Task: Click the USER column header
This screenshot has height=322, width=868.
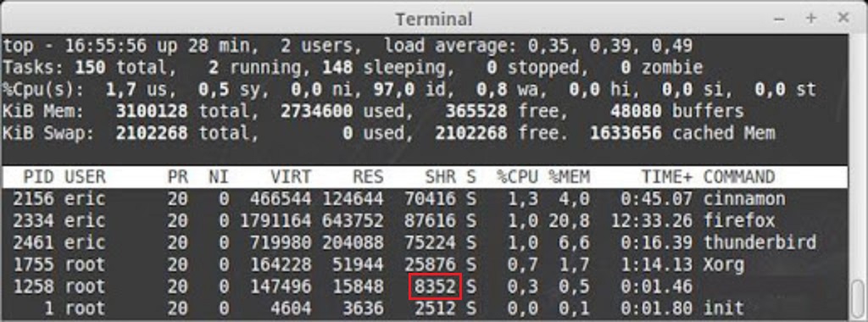Action: (x=85, y=177)
